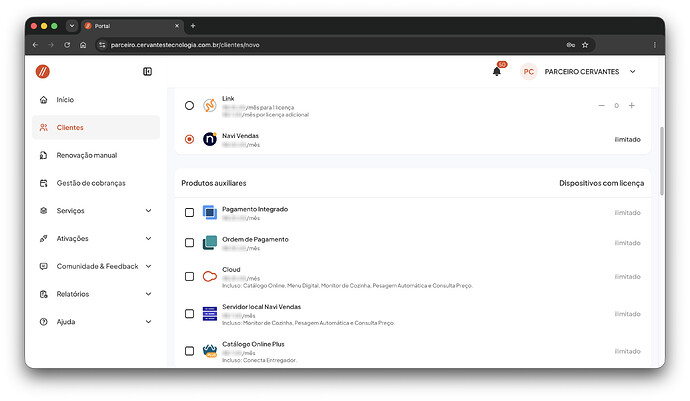Click the PC user avatar
This screenshot has width=690, height=401.
pyautogui.click(x=529, y=71)
